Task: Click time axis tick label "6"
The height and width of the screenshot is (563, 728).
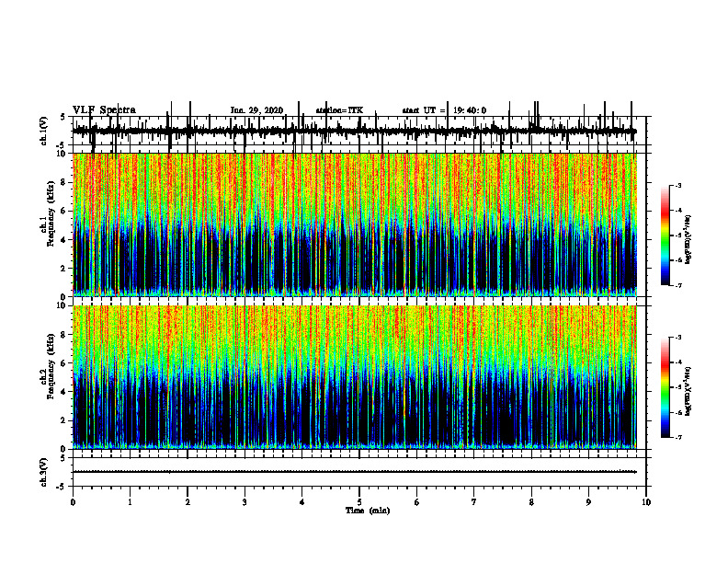Action: (x=416, y=502)
